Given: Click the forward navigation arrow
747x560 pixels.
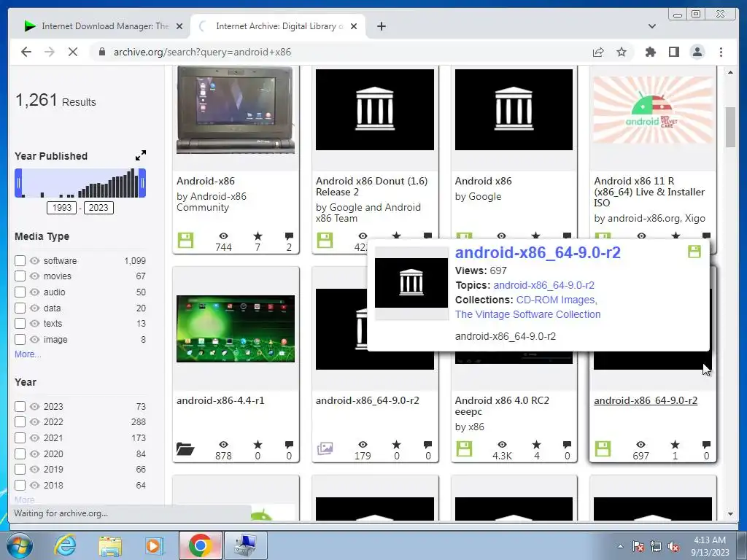Looking at the screenshot, I should tap(50, 52).
